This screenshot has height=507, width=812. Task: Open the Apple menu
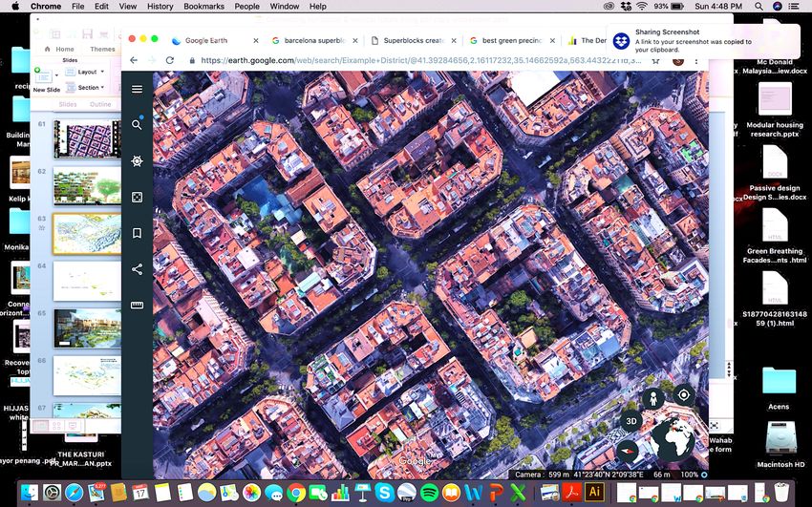[x=15, y=7]
